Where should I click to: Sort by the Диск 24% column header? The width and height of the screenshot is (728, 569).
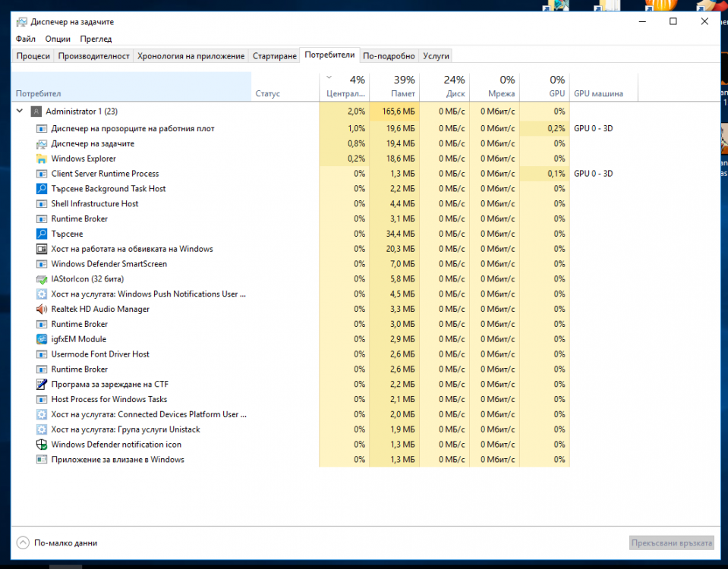(x=444, y=86)
